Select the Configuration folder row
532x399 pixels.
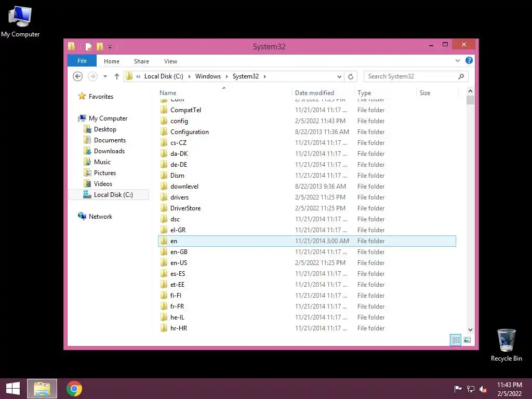coord(307,131)
